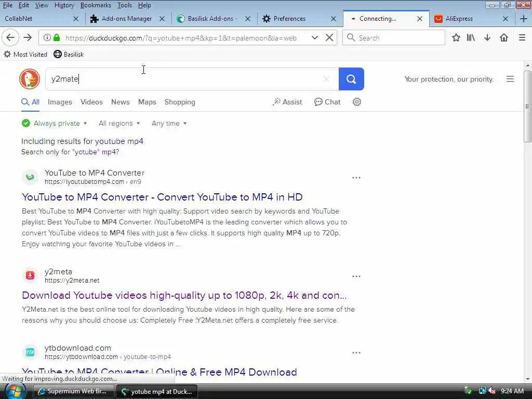Open DuckDuckGo Chat
Image resolution: width=532 pixels, height=399 pixels.
pyautogui.click(x=327, y=102)
